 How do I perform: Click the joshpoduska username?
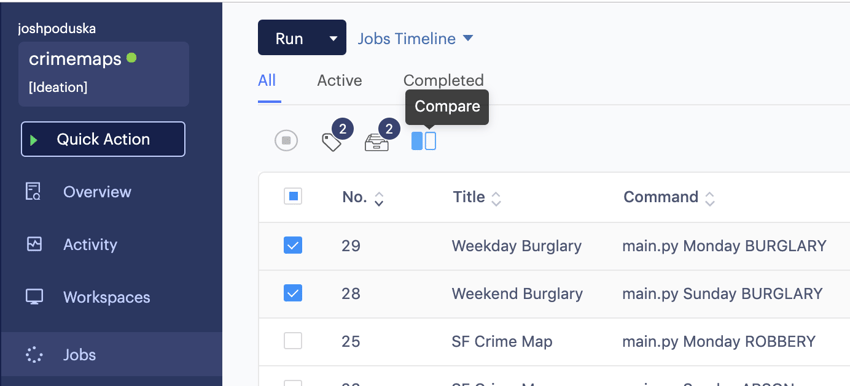(x=57, y=29)
